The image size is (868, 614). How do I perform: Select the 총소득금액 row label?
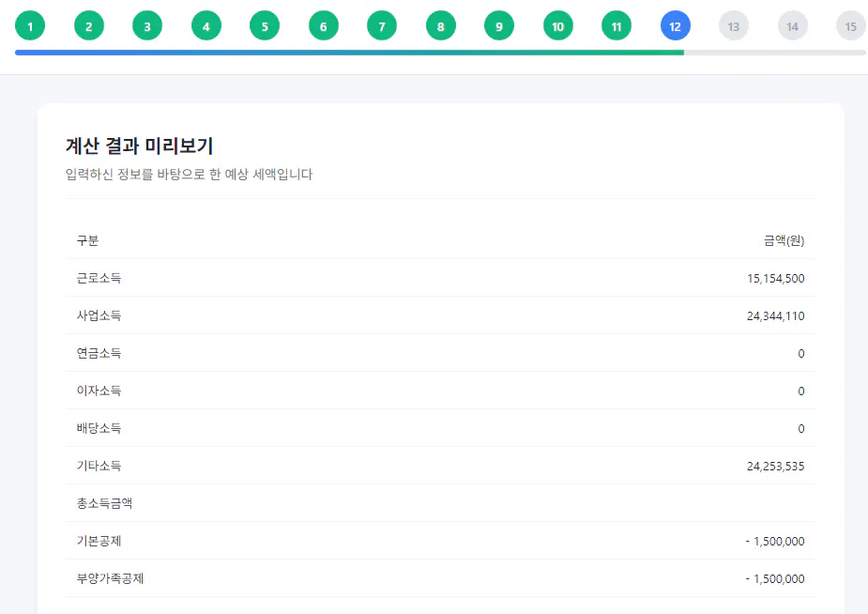[104, 503]
